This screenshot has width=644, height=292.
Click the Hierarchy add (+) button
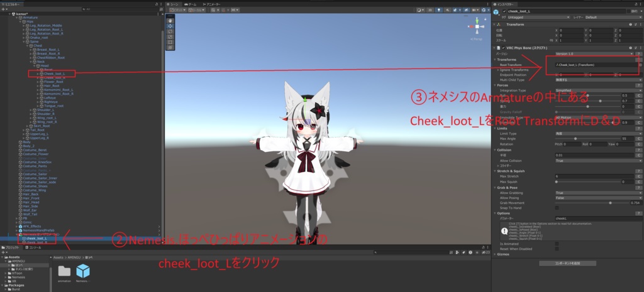3,9
